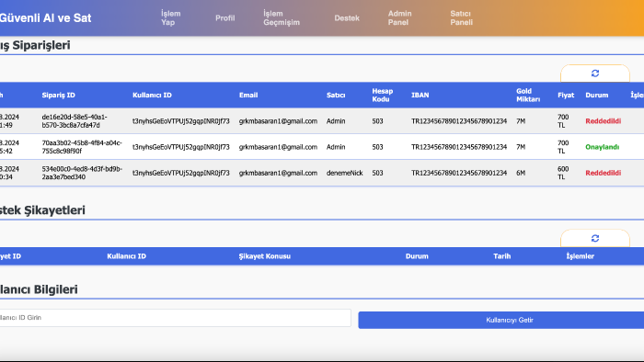Click the Tarih header in complaints table
This screenshot has height=362, width=644.
coord(502,256)
